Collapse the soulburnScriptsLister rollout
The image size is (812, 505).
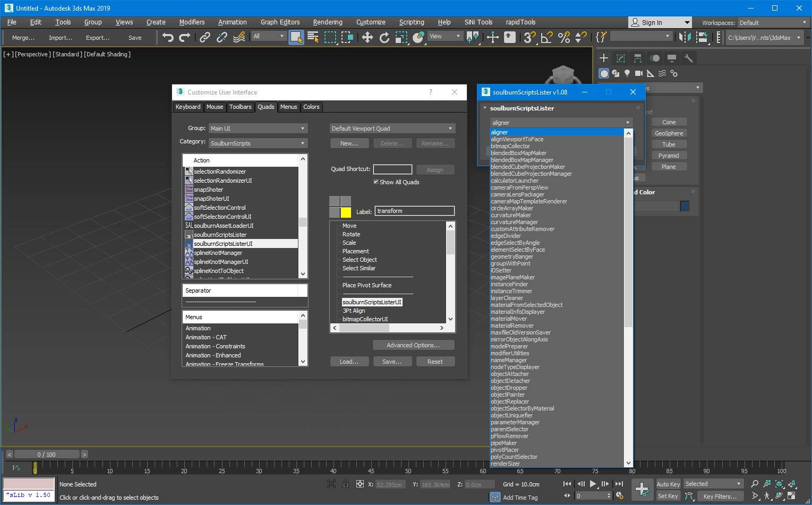pyautogui.click(x=485, y=108)
